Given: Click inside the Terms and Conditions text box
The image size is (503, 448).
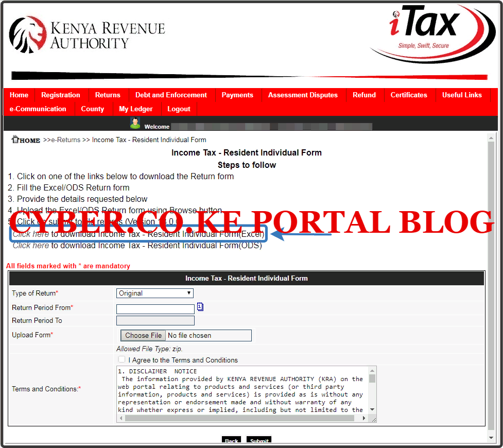Looking at the screenshot, I should coord(242,390).
